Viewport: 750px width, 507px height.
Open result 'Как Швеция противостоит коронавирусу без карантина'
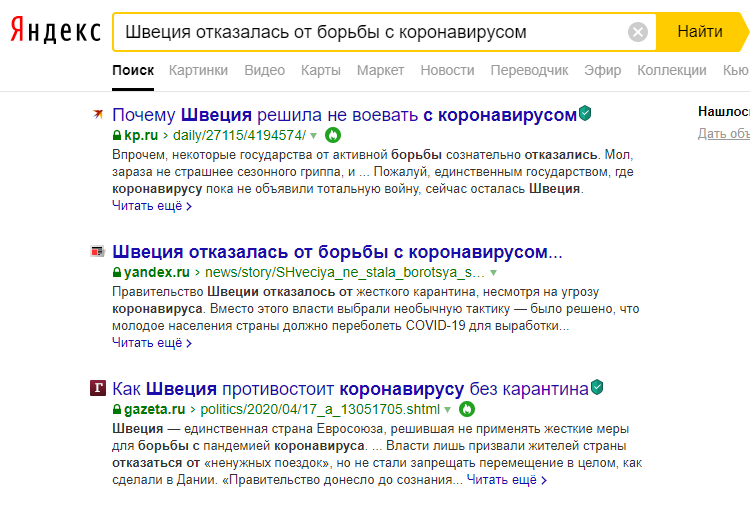[x=350, y=389]
